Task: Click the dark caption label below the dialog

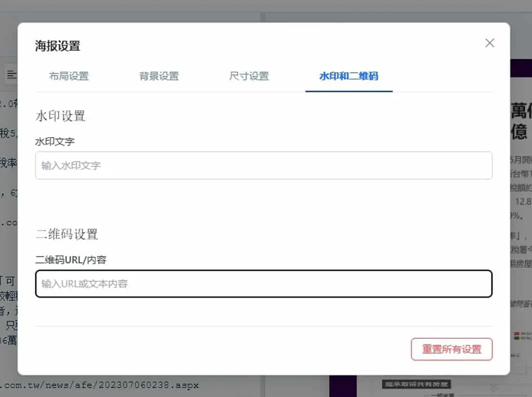Action: tap(416, 384)
